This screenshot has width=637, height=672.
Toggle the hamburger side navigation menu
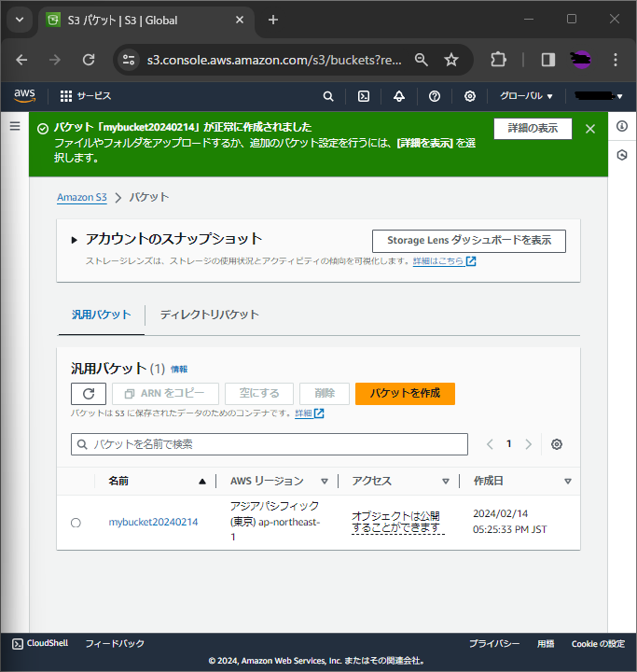[15, 126]
